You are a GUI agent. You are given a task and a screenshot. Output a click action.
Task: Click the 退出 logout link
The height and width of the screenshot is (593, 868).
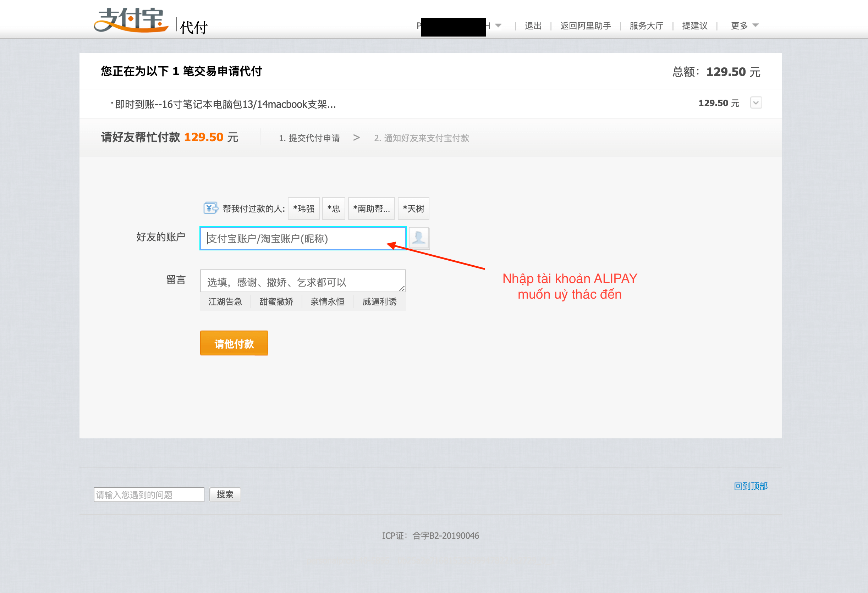(533, 26)
